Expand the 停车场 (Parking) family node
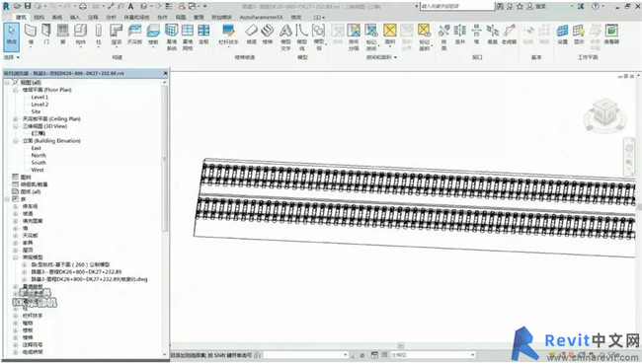 pos(15,206)
